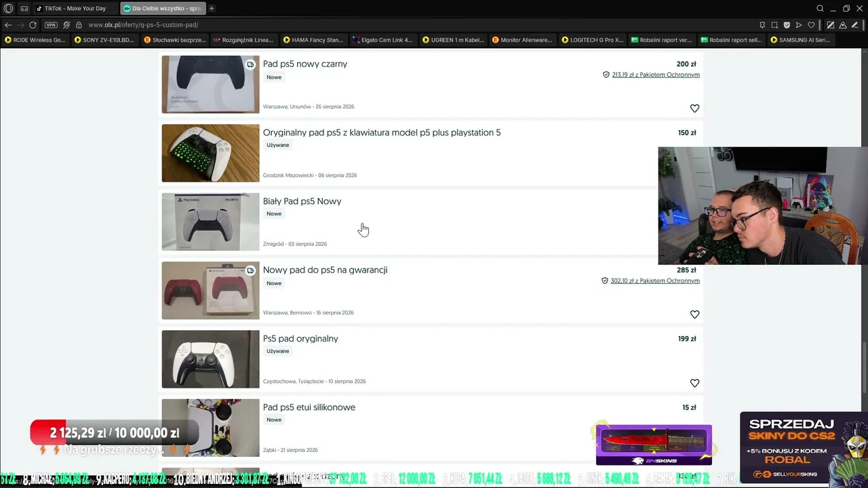Click the 15 zł price
Viewport: 868px width, 488px height.
pos(689,407)
